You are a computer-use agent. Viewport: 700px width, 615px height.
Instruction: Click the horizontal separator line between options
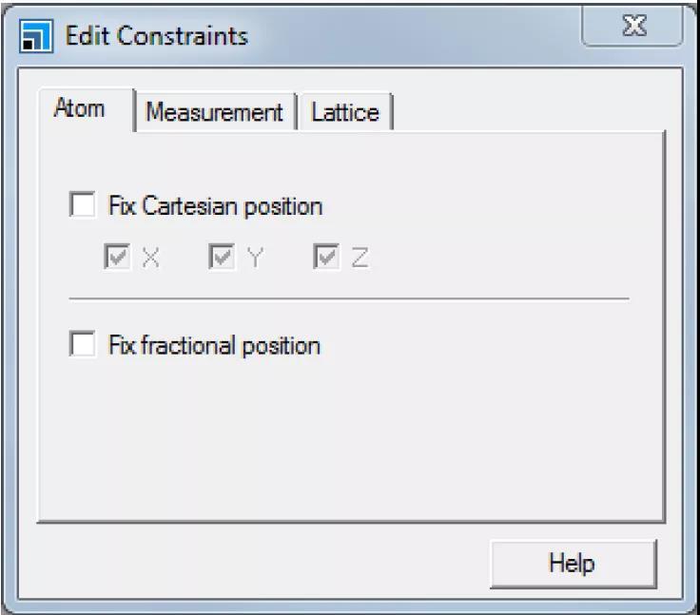[x=348, y=299]
